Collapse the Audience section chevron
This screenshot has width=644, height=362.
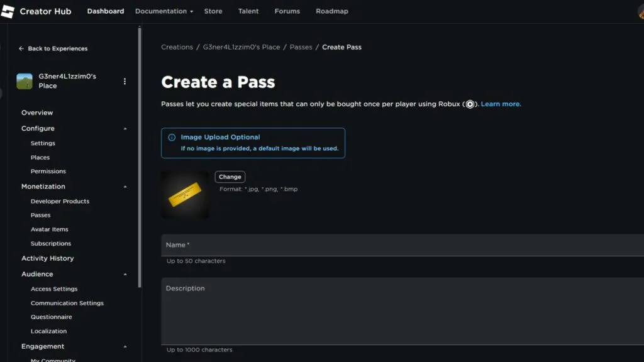(x=125, y=274)
